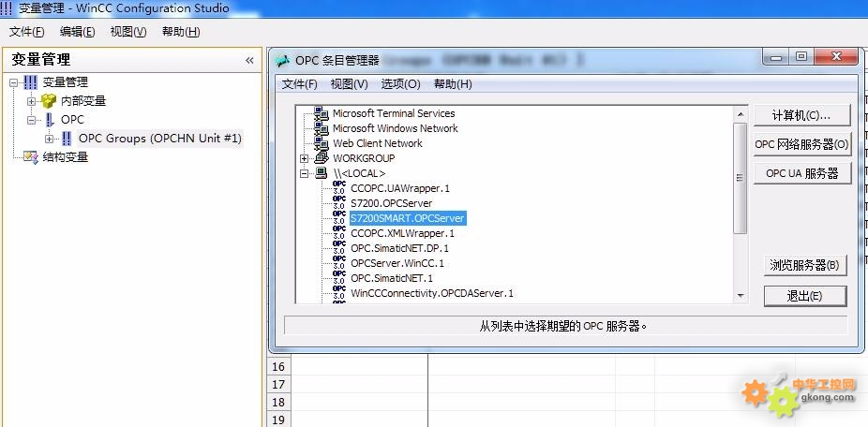This screenshot has height=427, width=868.
Task: Select the OPC channel tree item
Action: coord(72,120)
